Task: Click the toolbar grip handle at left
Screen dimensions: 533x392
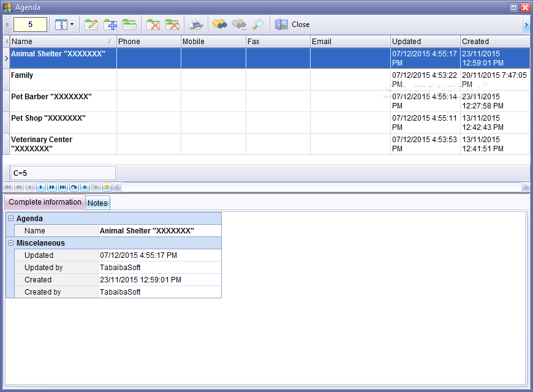Action: tap(7, 24)
